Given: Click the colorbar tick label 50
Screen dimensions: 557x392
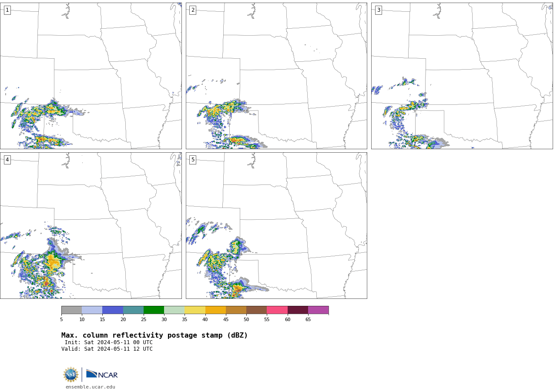Looking at the screenshot, I should coord(246,320).
